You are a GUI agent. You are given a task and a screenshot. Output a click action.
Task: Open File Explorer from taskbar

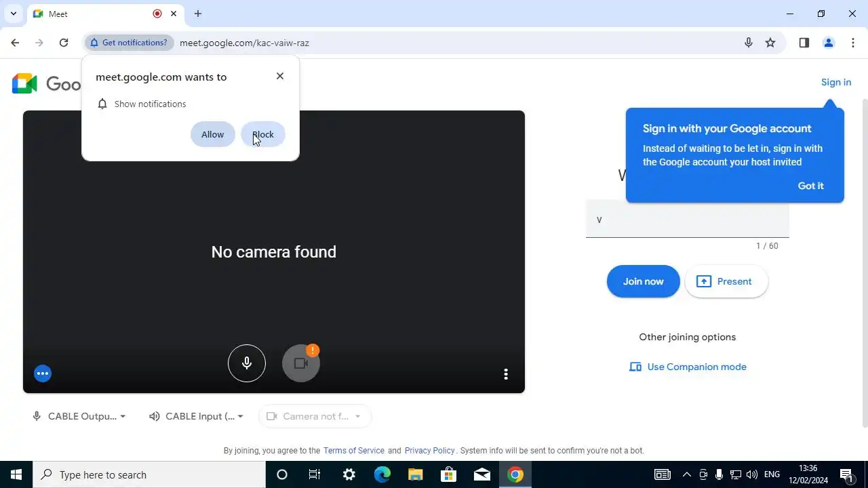click(416, 474)
